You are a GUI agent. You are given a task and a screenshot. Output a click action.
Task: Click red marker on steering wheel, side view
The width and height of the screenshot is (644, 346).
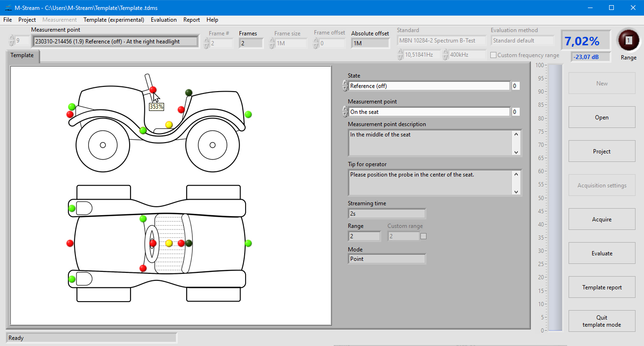coord(153,90)
